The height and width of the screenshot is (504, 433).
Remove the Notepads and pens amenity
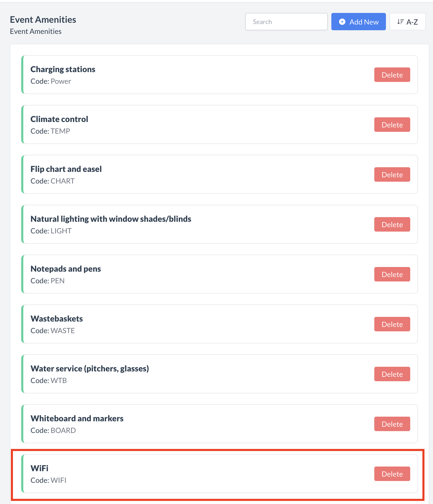392,274
